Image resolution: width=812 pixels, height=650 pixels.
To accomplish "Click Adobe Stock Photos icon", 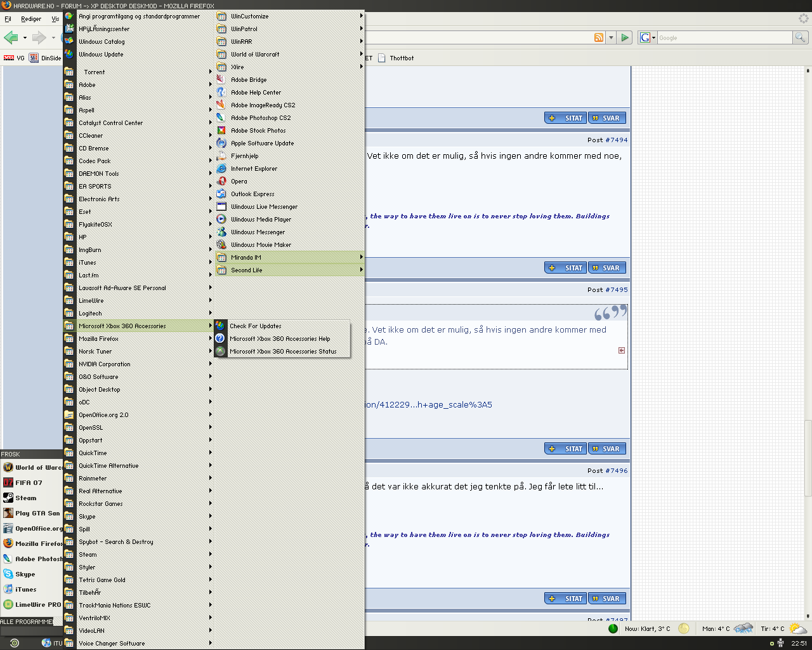I will [x=221, y=131].
